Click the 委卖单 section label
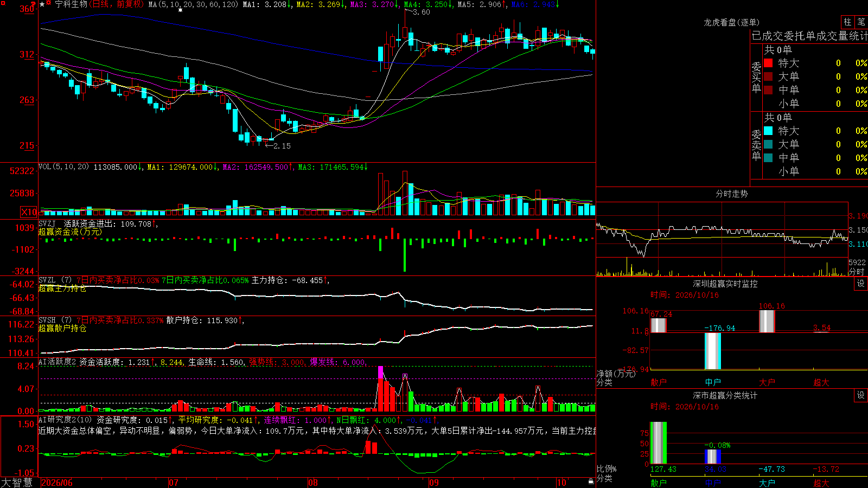This screenshot has width=868, height=488. 756,145
